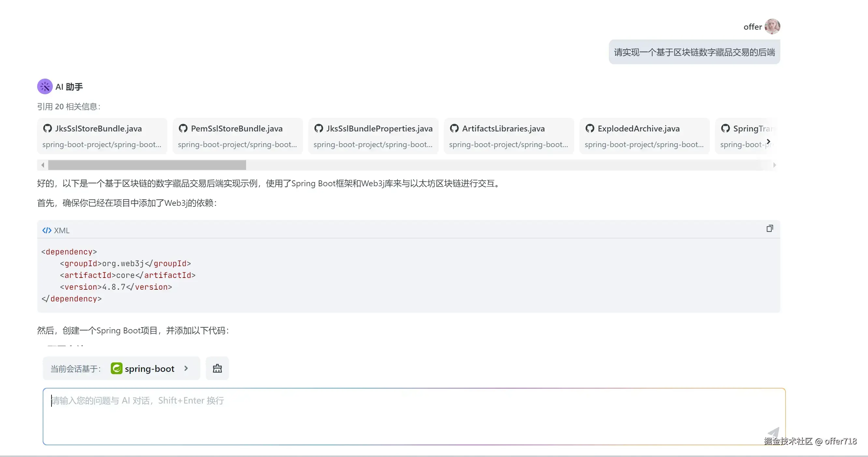Expand the spring-boot knowledge base selector
Viewport: 868px width, 457px height.
pos(186,368)
